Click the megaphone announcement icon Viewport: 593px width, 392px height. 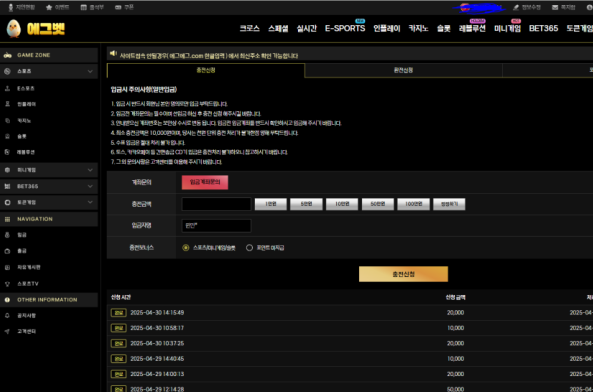pyautogui.click(x=113, y=54)
